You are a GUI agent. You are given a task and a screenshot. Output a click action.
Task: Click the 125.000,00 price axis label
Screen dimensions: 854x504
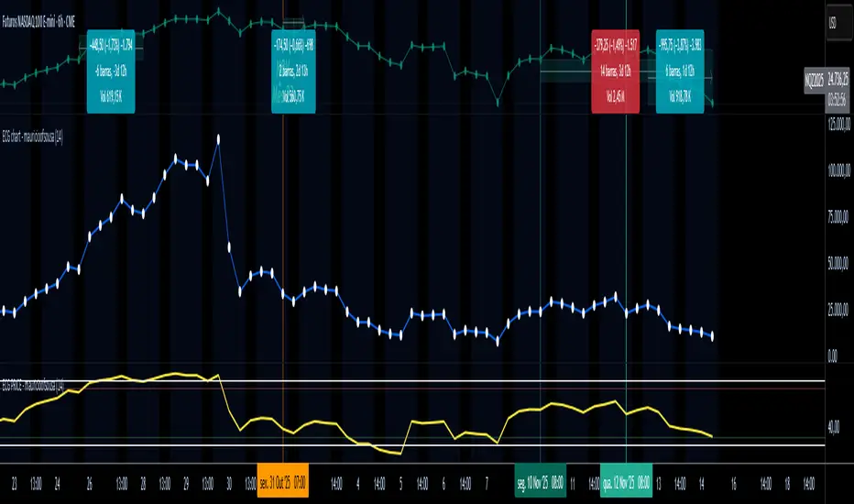838,124
